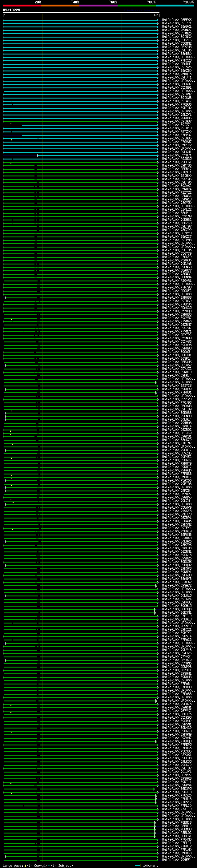The height and width of the screenshot is (868, 197).
Task: Click the cyan alignment bar for UniRef100_B9I774
Action: (90, 125)
